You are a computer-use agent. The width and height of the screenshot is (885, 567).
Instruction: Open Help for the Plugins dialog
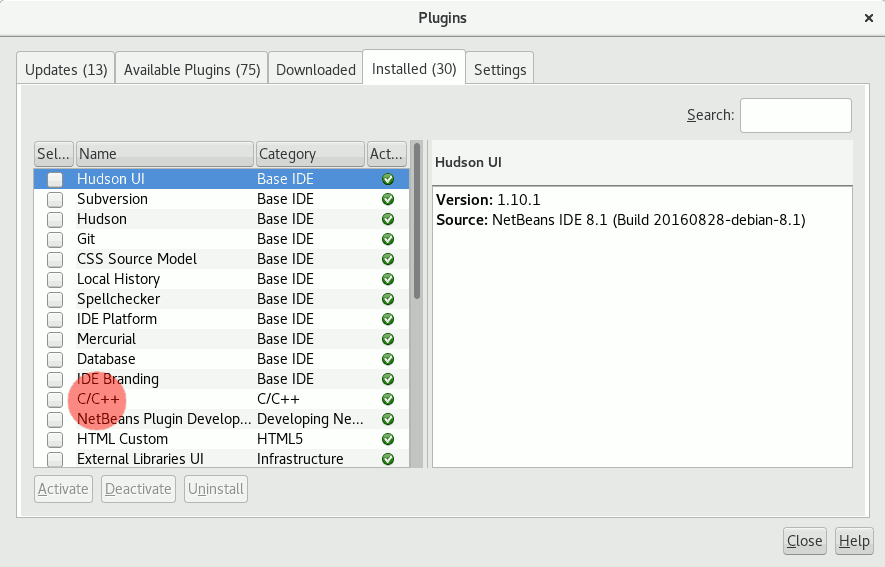coord(854,541)
